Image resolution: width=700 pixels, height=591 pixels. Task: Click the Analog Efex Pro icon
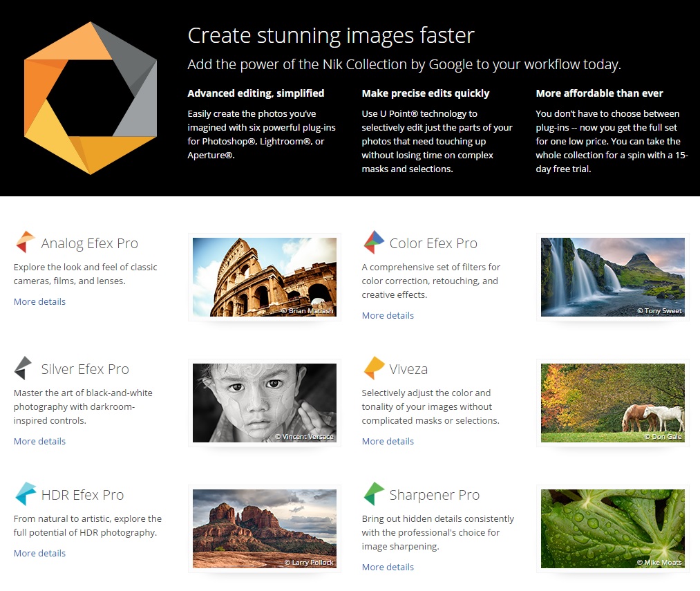pyautogui.click(x=26, y=242)
